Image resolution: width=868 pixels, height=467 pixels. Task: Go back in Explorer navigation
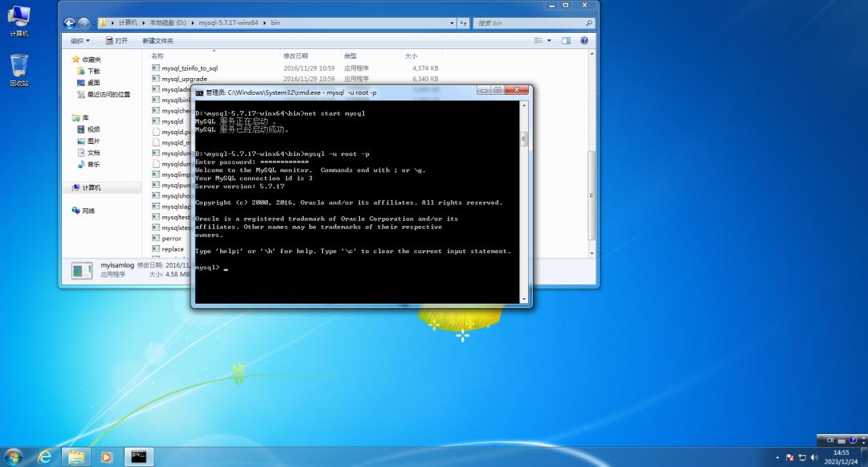[70, 23]
